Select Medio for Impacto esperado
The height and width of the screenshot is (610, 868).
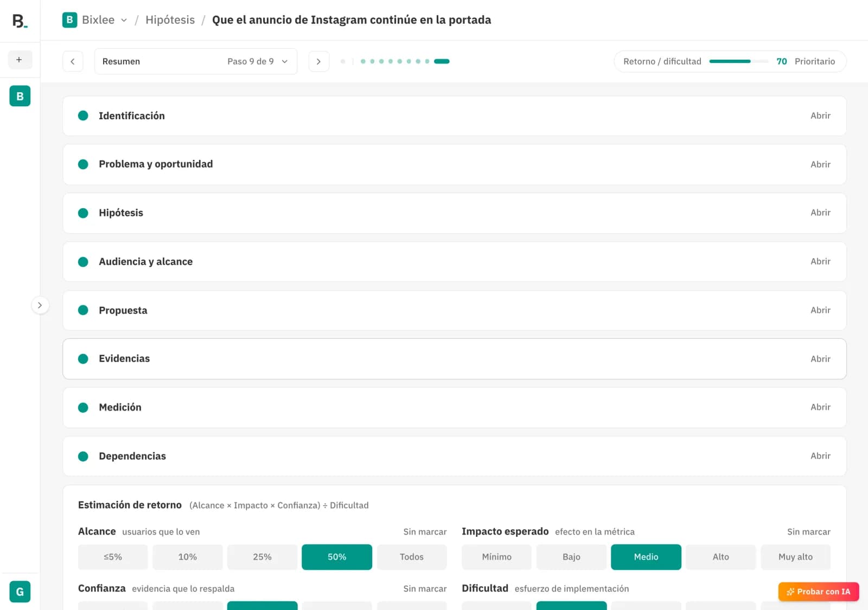click(x=646, y=557)
